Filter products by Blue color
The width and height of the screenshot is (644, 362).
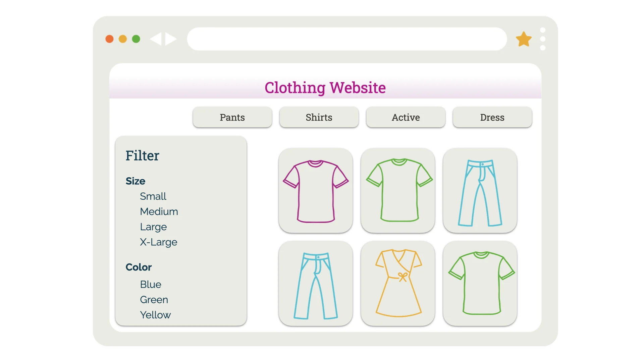pyautogui.click(x=151, y=284)
